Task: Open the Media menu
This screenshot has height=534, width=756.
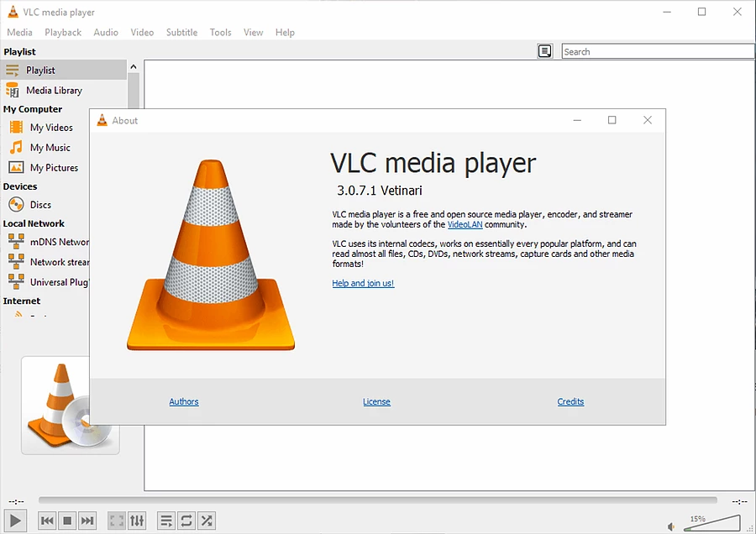Action: (x=19, y=32)
